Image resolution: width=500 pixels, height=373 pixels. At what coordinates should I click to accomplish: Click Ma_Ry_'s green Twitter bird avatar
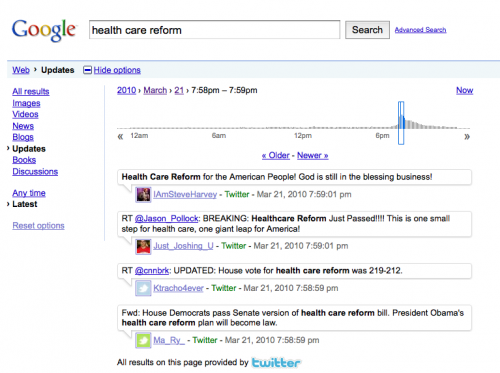[143, 340]
